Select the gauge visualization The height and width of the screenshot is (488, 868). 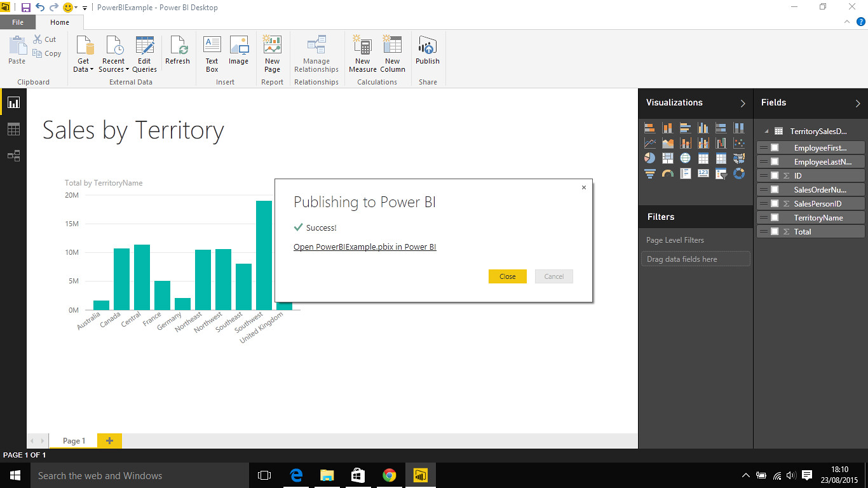click(667, 173)
